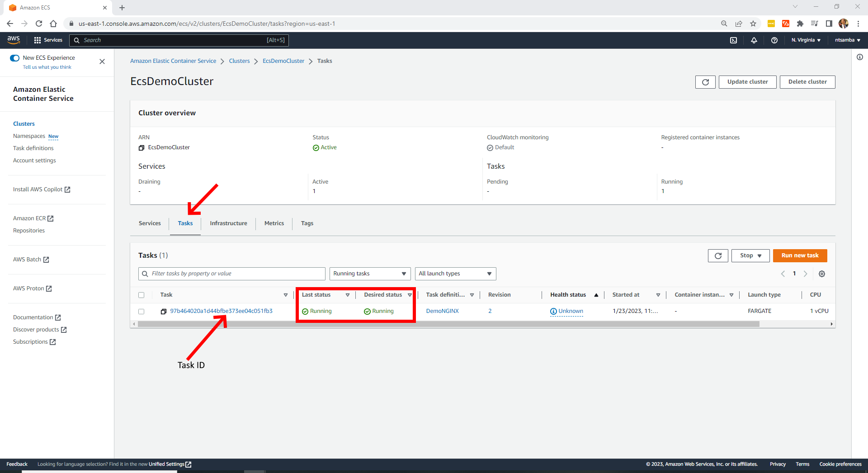Check the box for task 97b464020a1d
This screenshot has height=473, width=868.
click(x=142, y=311)
